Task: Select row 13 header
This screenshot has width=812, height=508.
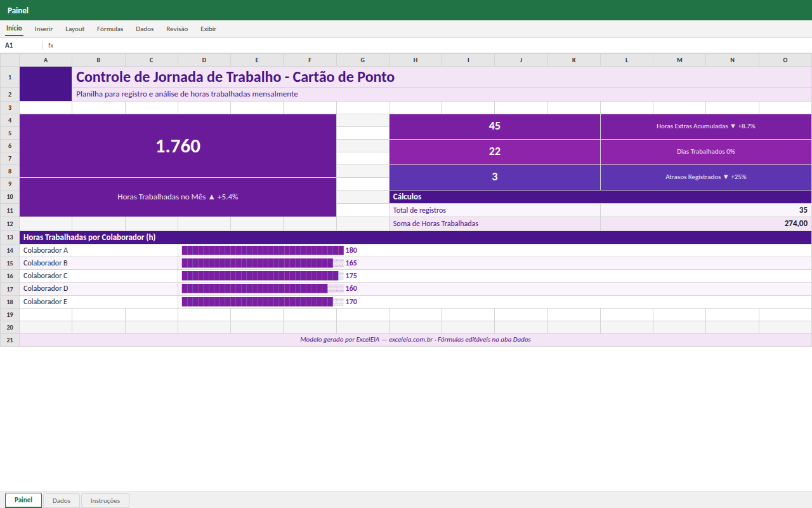Action: pyautogui.click(x=10, y=237)
